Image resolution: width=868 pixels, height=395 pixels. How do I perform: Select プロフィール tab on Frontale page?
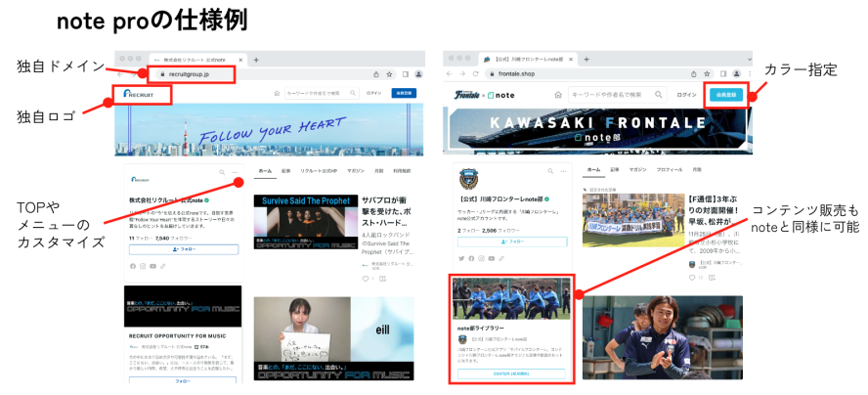[x=669, y=169]
